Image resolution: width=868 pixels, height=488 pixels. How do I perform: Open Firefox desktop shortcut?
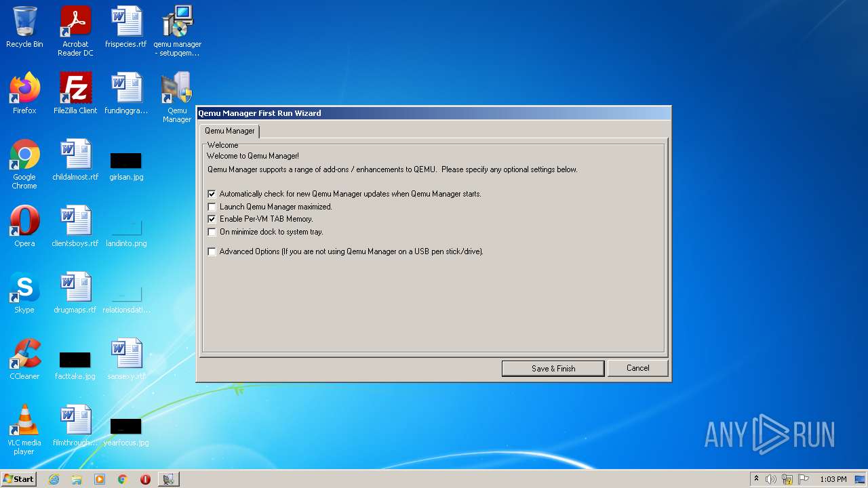tap(24, 94)
